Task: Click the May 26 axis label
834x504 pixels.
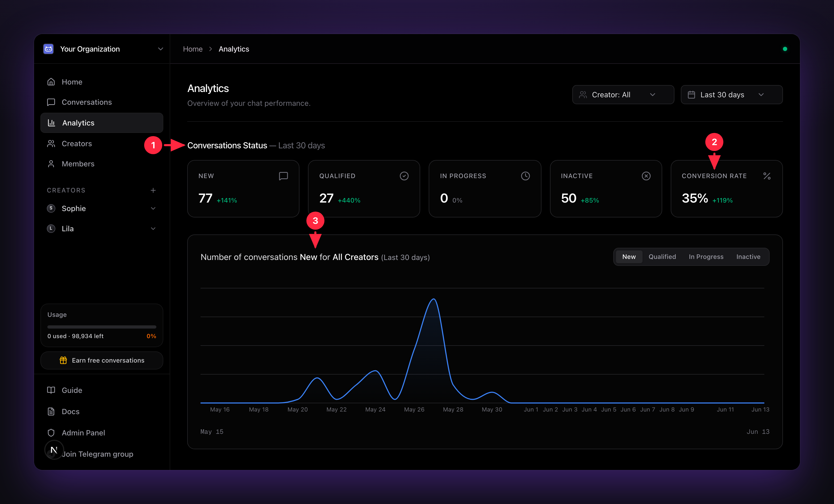Action: tap(414, 409)
